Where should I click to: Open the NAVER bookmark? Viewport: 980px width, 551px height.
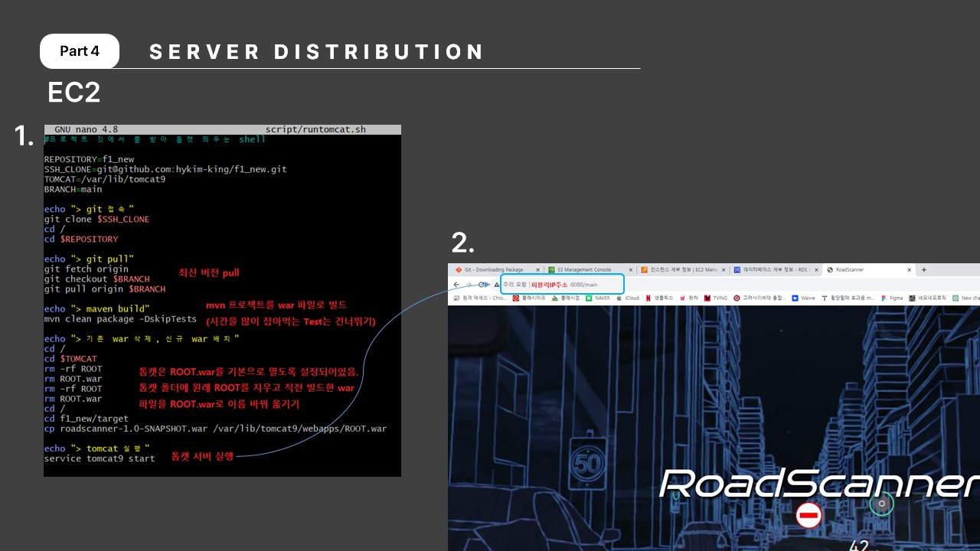coord(599,298)
